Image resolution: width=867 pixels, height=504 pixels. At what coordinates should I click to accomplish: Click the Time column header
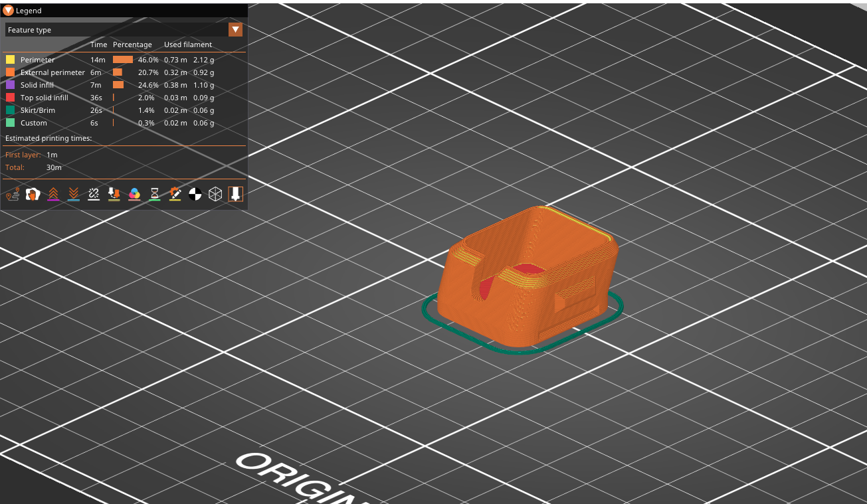tap(98, 44)
